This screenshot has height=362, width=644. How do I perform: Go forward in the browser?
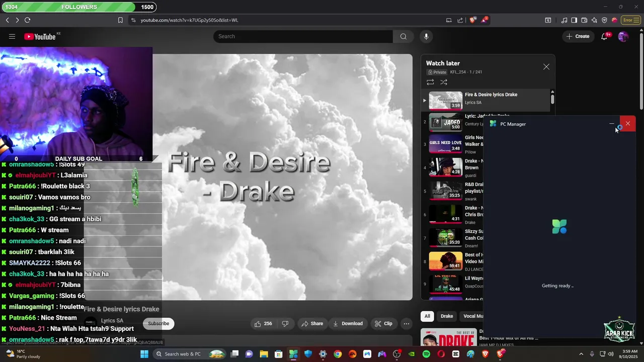pos(17,20)
